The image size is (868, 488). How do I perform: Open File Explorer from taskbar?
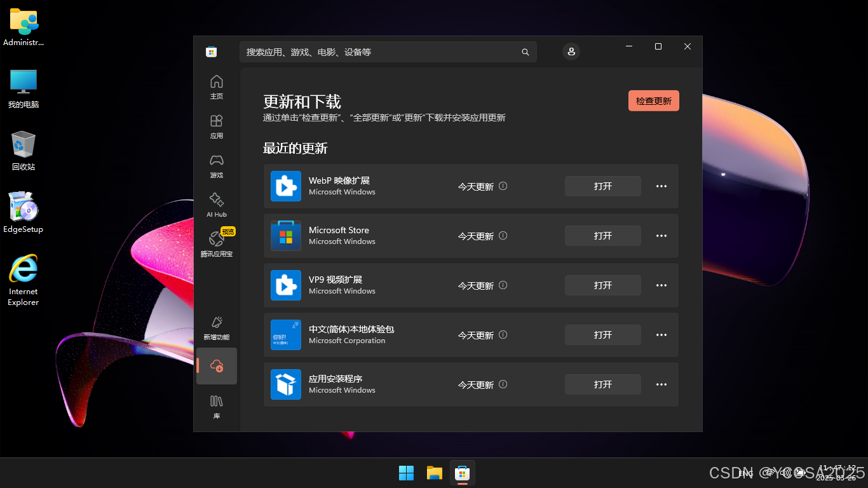435,473
